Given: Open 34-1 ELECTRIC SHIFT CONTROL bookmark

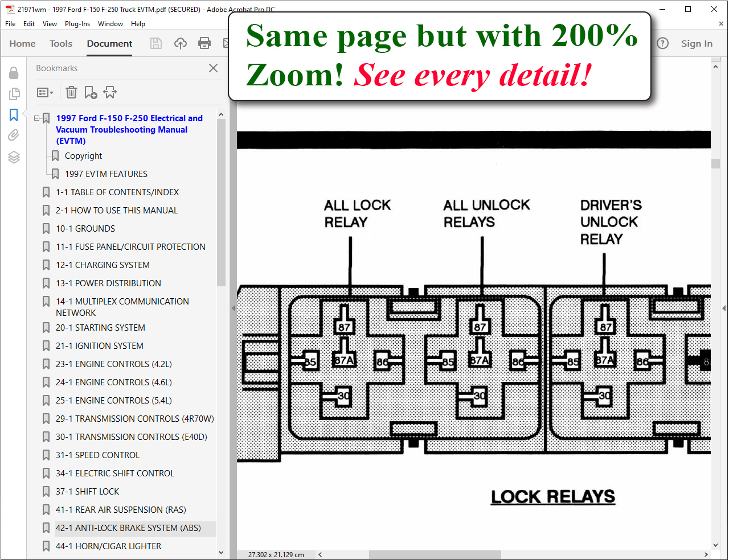Looking at the screenshot, I should pyautogui.click(x=115, y=473).
